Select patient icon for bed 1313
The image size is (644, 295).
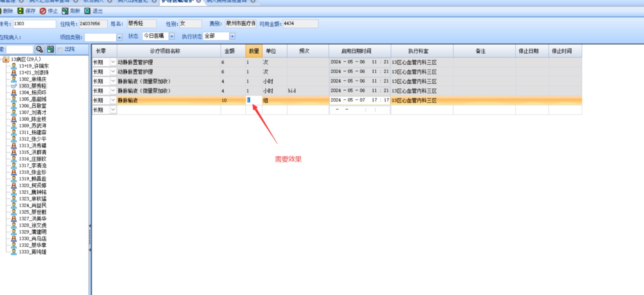(x=14, y=145)
